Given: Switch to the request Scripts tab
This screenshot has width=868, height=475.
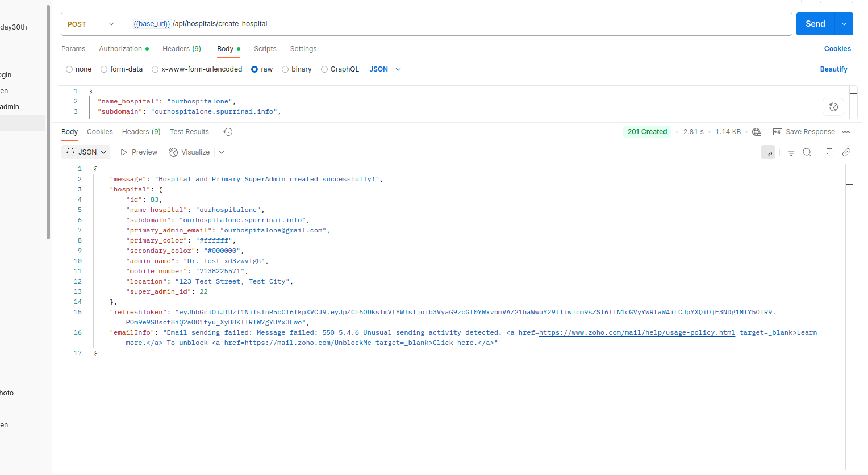Looking at the screenshot, I should [265, 49].
